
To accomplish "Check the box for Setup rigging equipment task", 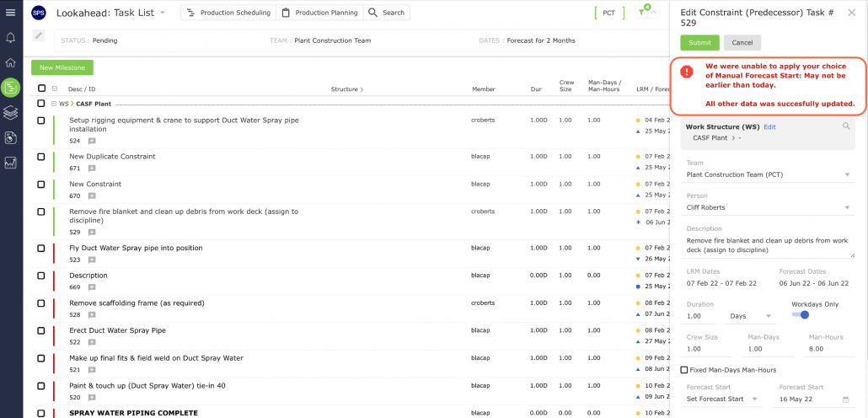I will click(x=41, y=121).
